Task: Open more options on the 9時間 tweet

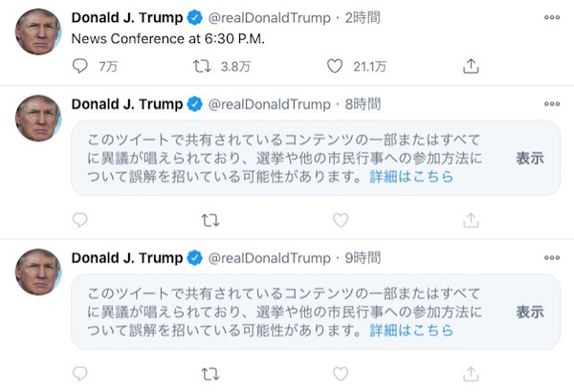Action: click(x=552, y=257)
